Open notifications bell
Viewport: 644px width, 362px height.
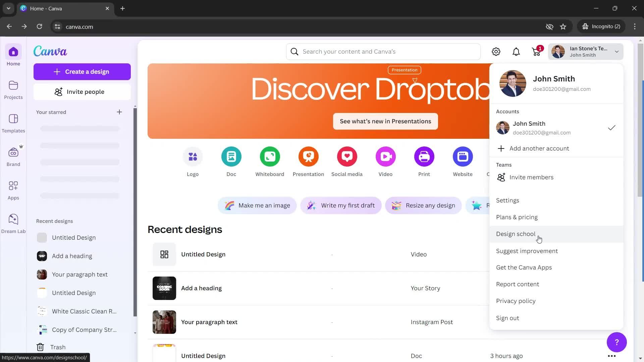tap(516, 52)
